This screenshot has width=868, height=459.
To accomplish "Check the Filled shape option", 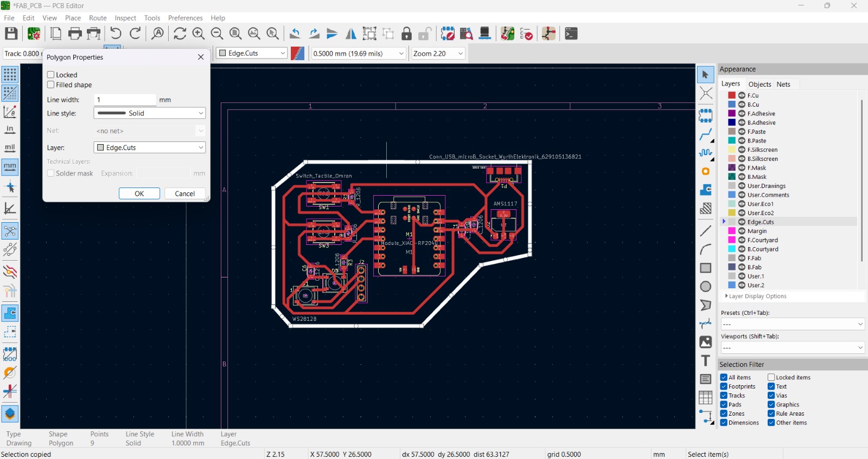I will 51,85.
